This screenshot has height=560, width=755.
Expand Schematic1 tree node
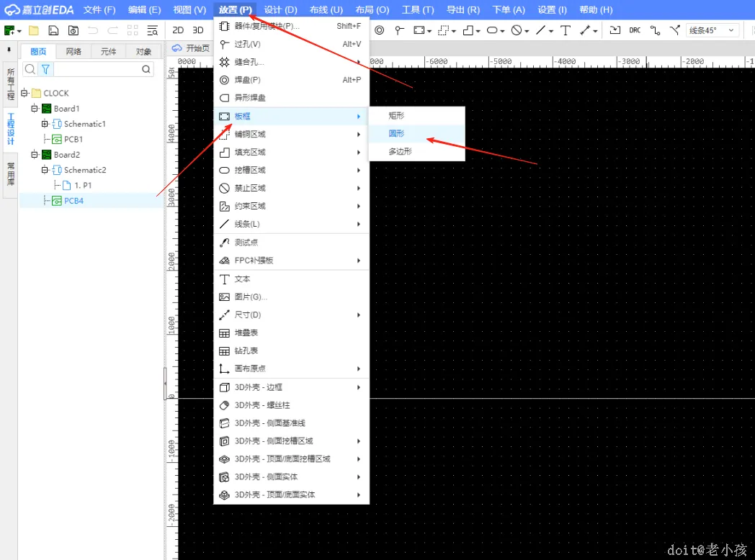[45, 124]
